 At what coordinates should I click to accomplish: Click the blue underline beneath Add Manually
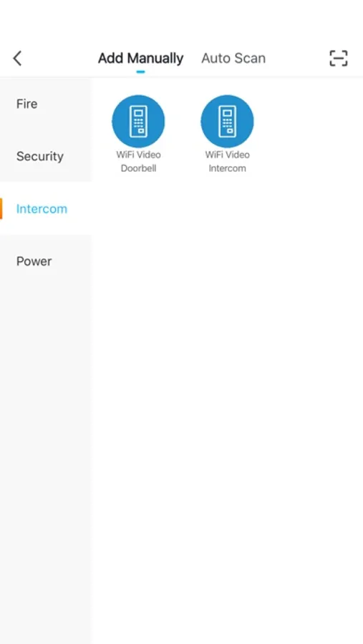tap(140, 72)
